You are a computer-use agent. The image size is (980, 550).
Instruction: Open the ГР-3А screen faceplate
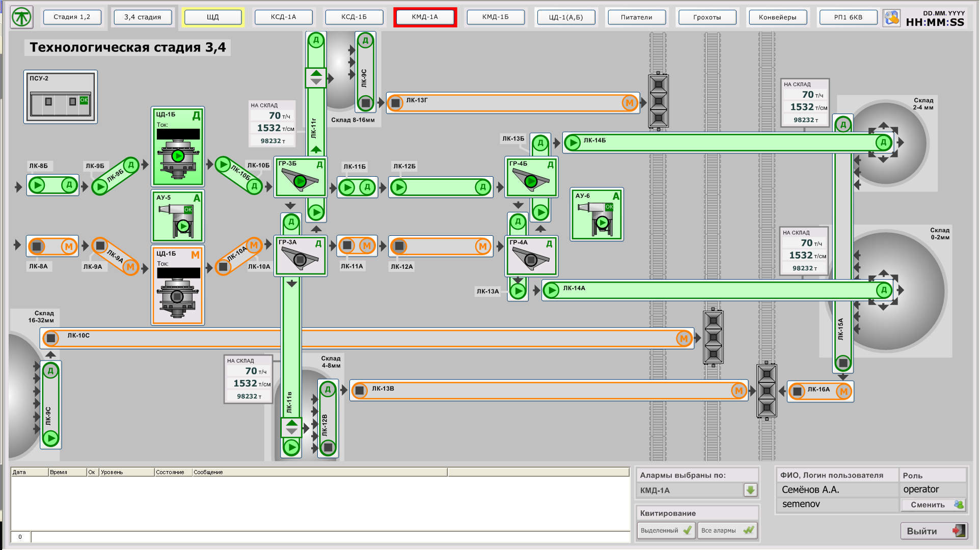(301, 256)
